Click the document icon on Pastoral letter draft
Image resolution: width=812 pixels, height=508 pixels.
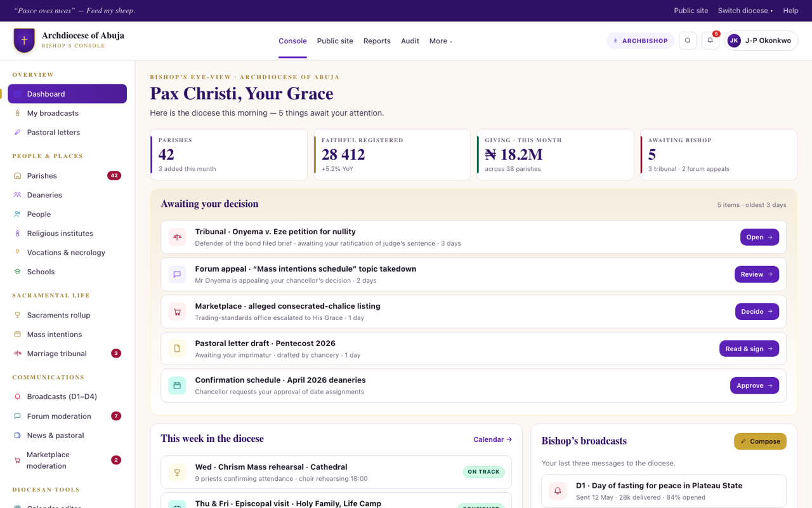point(177,349)
